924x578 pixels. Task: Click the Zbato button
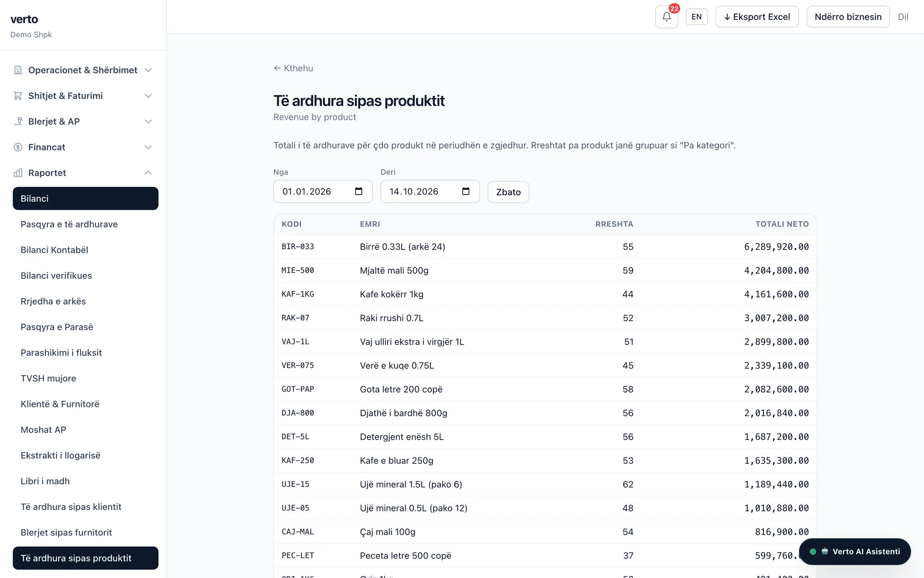point(508,192)
